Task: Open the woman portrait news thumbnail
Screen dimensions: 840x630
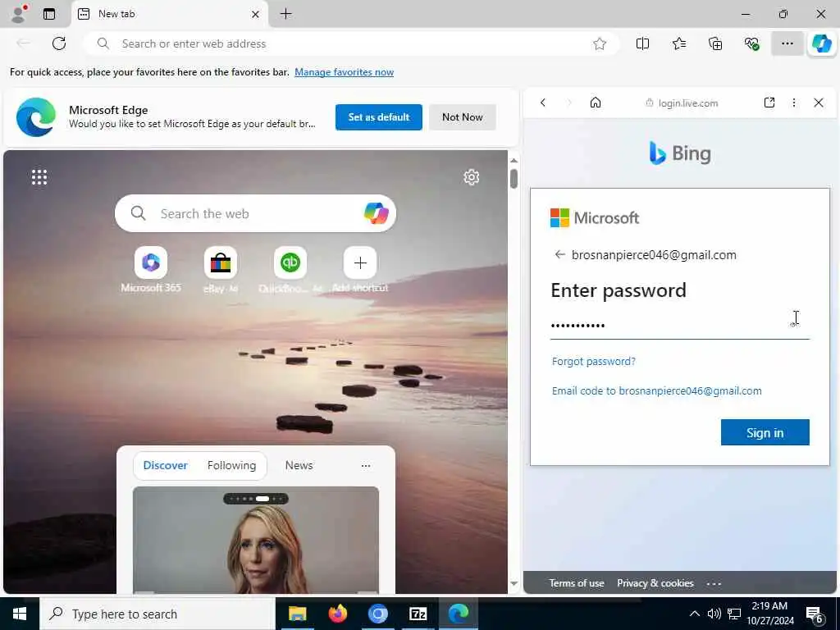Action: point(256,540)
